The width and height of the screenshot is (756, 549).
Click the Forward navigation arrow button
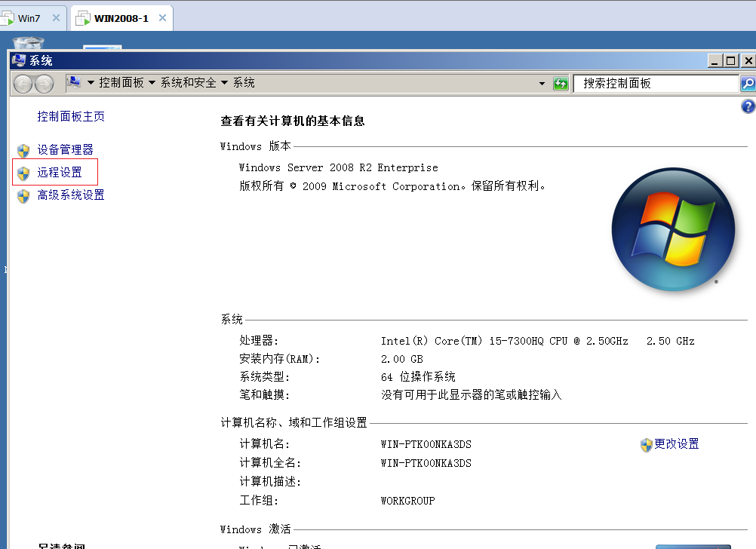(44, 84)
